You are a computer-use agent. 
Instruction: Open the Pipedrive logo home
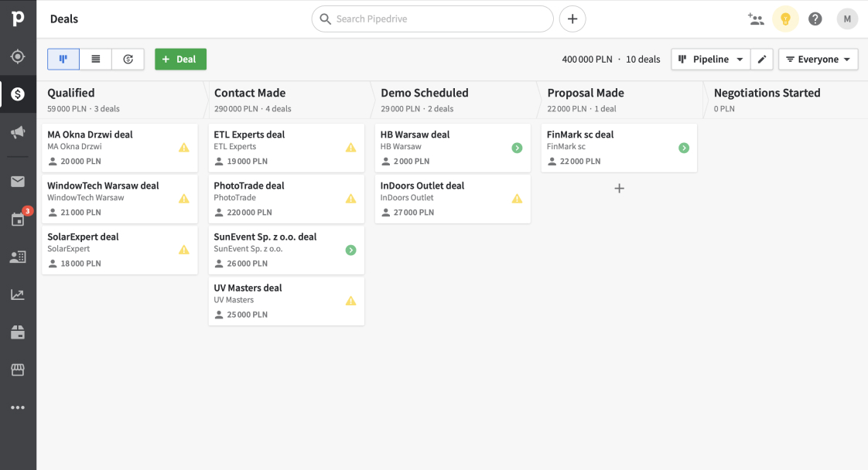pyautogui.click(x=18, y=19)
